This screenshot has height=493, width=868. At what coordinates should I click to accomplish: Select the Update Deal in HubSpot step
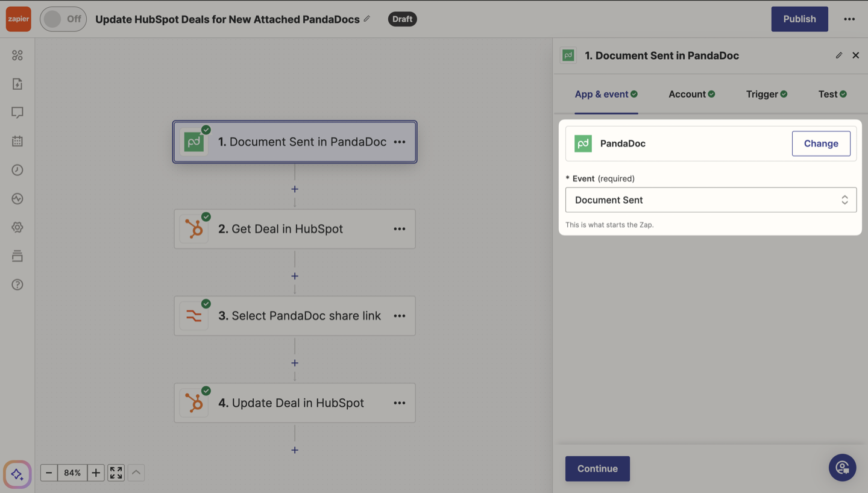point(295,403)
